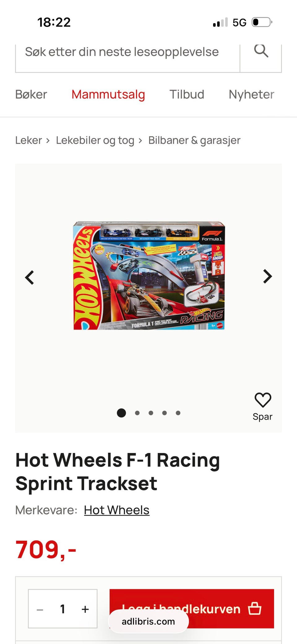
Task: Follow the Leker breadcrumb link
Action: [x=28, y=140]
